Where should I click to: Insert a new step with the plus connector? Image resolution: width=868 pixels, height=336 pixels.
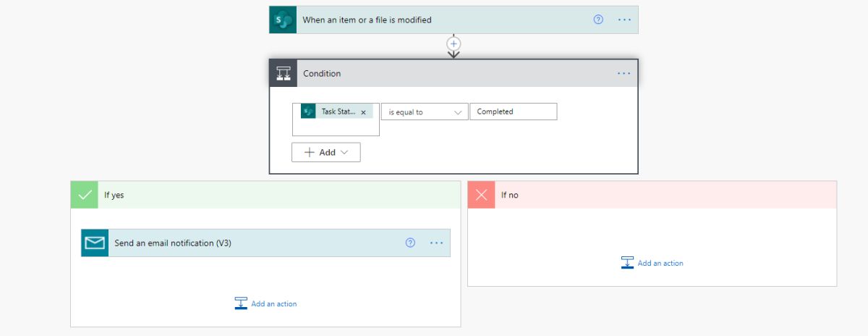pos(454,43)
